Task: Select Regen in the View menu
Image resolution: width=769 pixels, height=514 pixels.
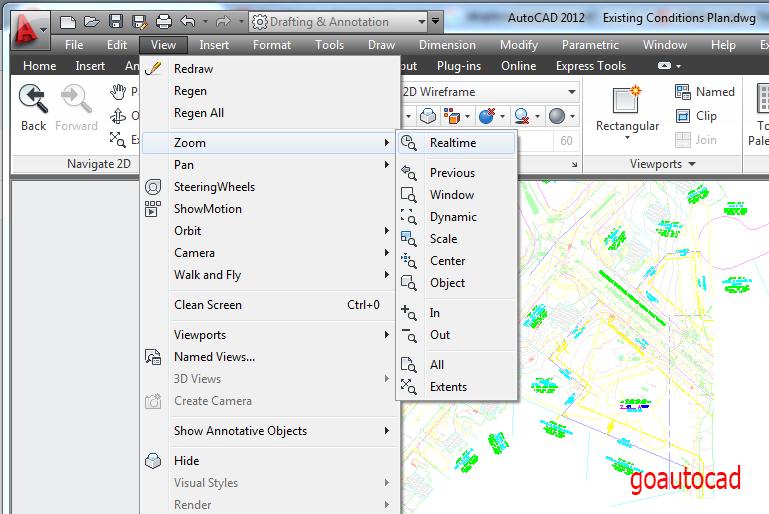Action: coord(269,91)
